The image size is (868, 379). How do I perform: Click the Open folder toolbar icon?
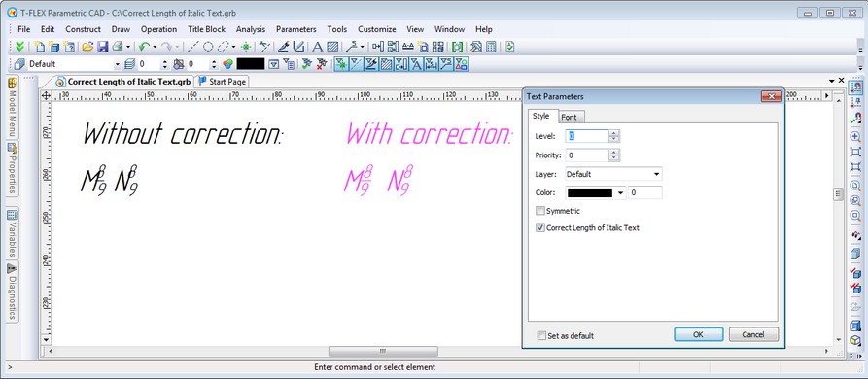(x=87, y=47)
